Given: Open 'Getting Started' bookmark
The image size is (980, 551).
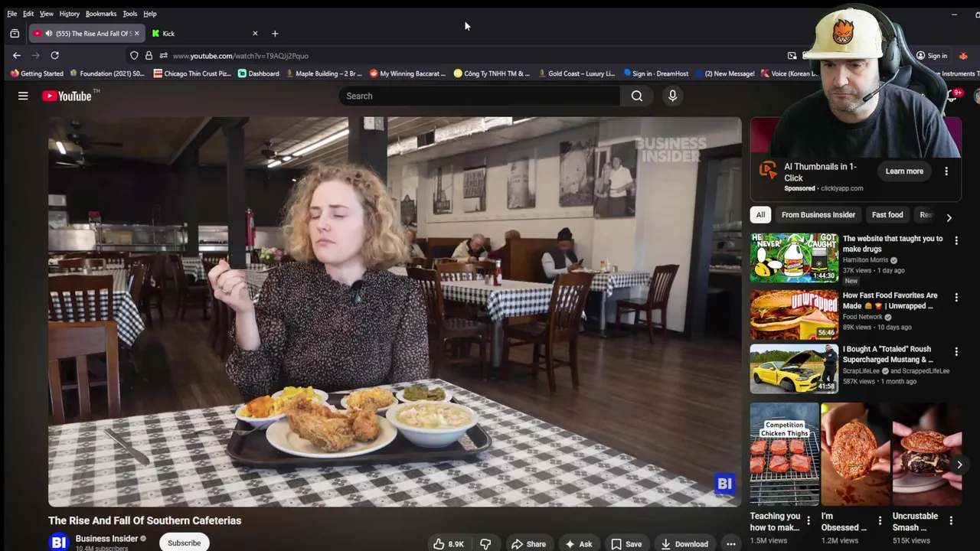Looking at the screenshot, I should 37,73.
